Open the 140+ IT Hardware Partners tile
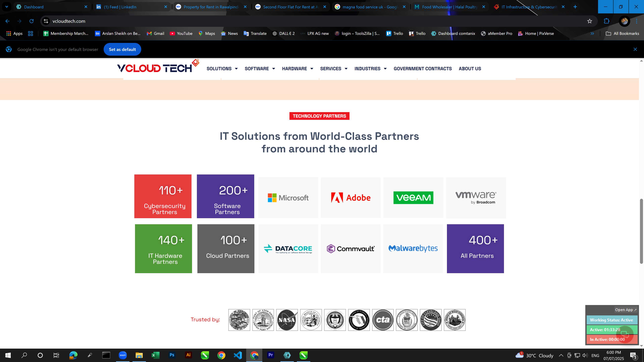 (x=164, y=249)
